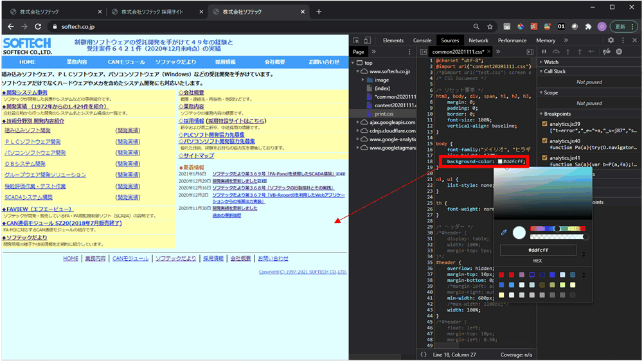Pretty print the file with braces icon
This screenshot has width=644, height=361.
click(x=424, y=355)
